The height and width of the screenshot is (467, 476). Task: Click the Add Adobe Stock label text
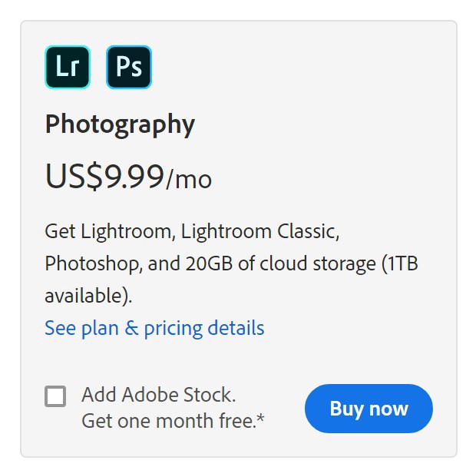click(159, 395)
